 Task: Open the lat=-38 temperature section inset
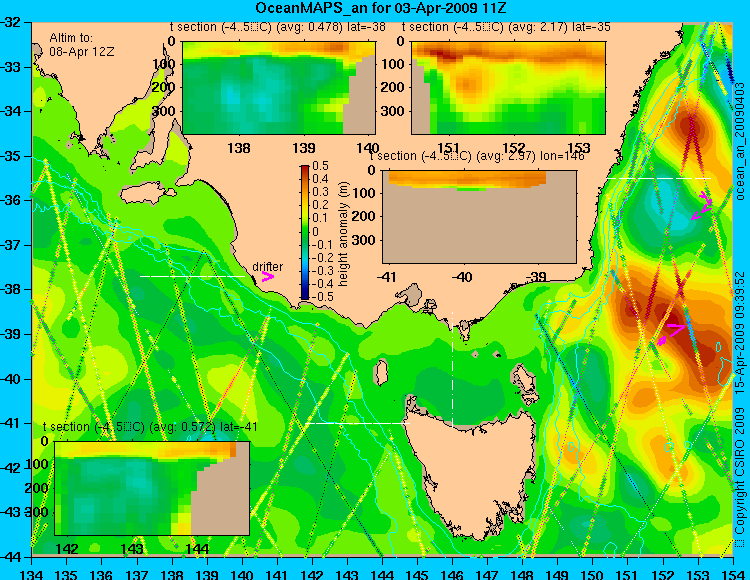pos(279,88)
